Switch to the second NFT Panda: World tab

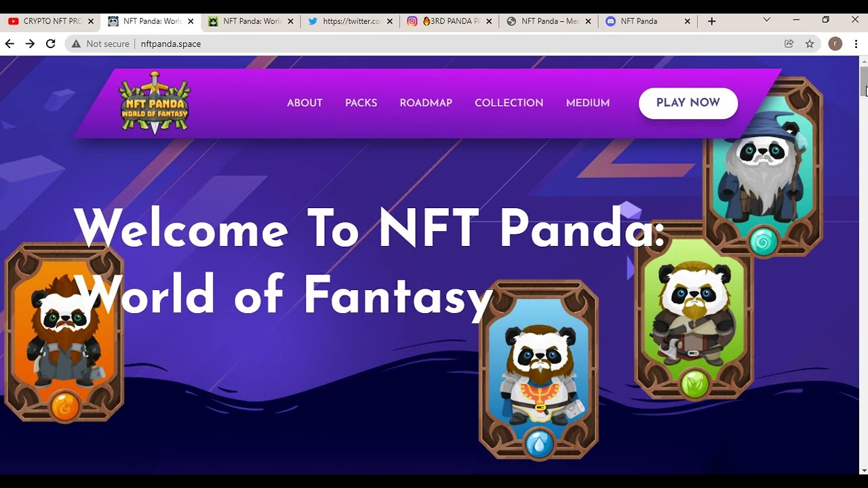tap(250, 21)
